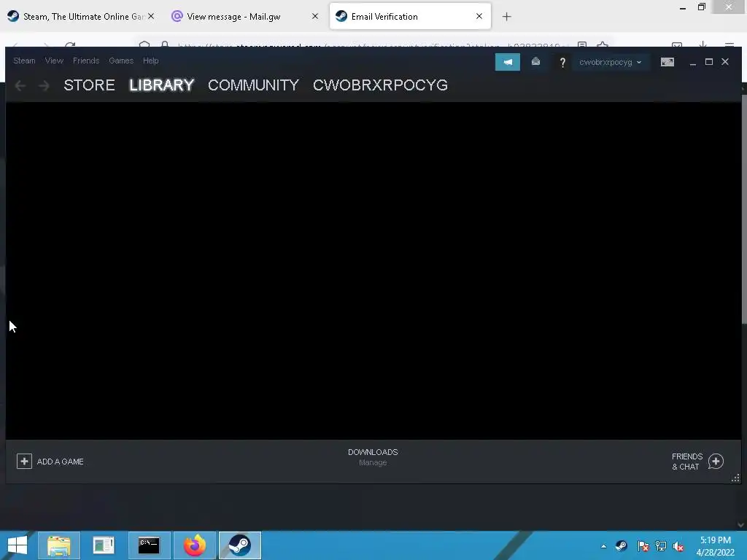Open File Explorer from the taskbar
747x560 pixels.
(59, 545)
